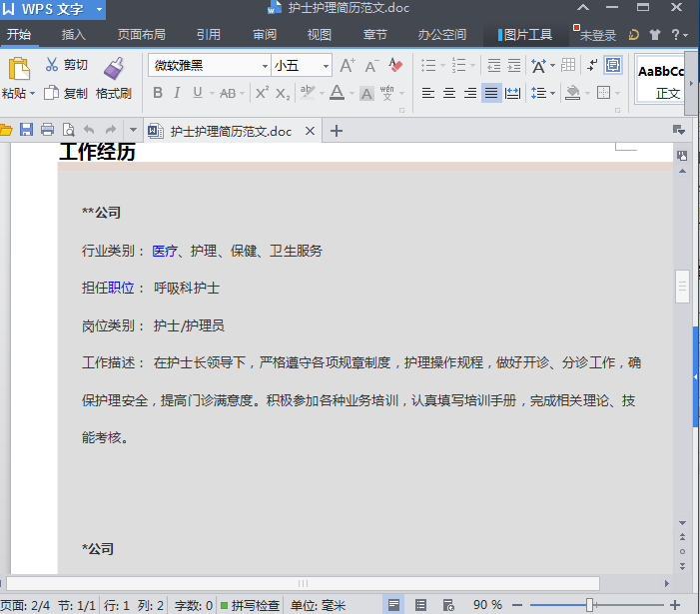
Task: Click the Print icon in quick access bar
Action: tap(47, 130)
